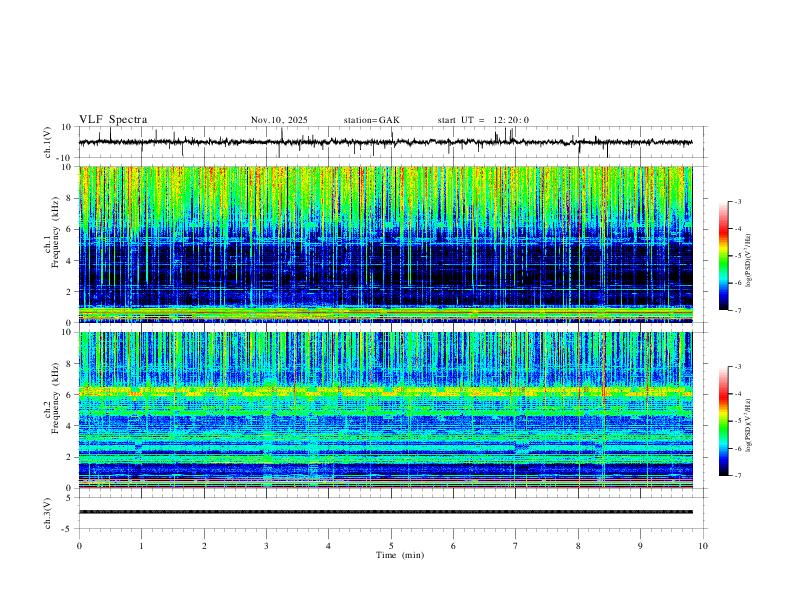
Task: Click the ch.1 voltage waveform trace panel
Action: pyautogui.click(x=392, y=142)
